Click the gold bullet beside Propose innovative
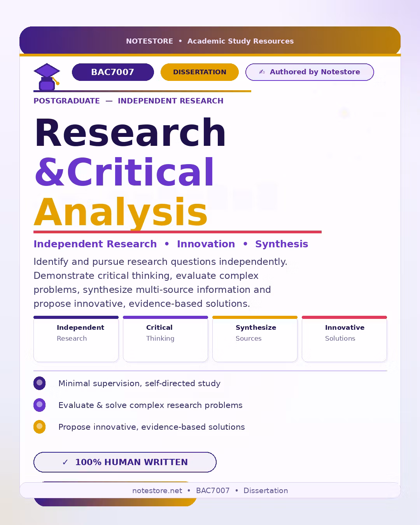 tap(39, 427)
